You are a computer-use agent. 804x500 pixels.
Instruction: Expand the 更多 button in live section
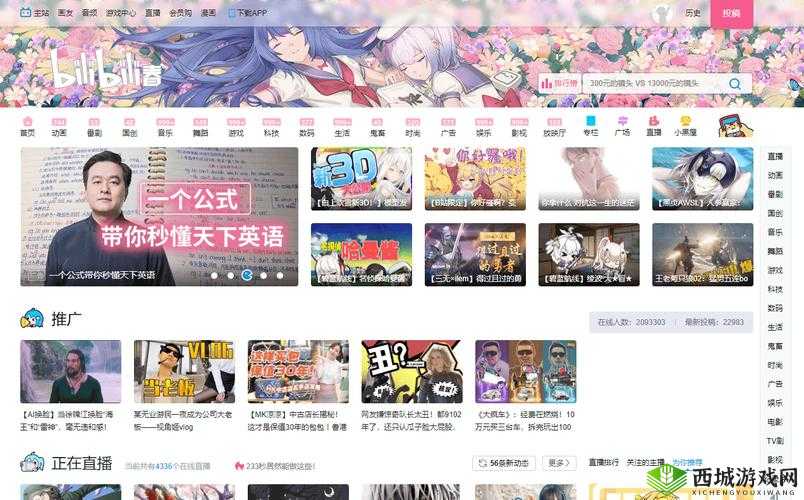(559, 463)
